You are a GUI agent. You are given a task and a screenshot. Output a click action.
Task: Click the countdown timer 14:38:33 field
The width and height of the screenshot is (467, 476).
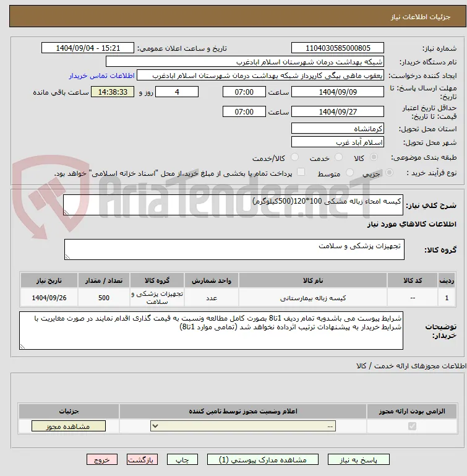(x=113, y=92)
